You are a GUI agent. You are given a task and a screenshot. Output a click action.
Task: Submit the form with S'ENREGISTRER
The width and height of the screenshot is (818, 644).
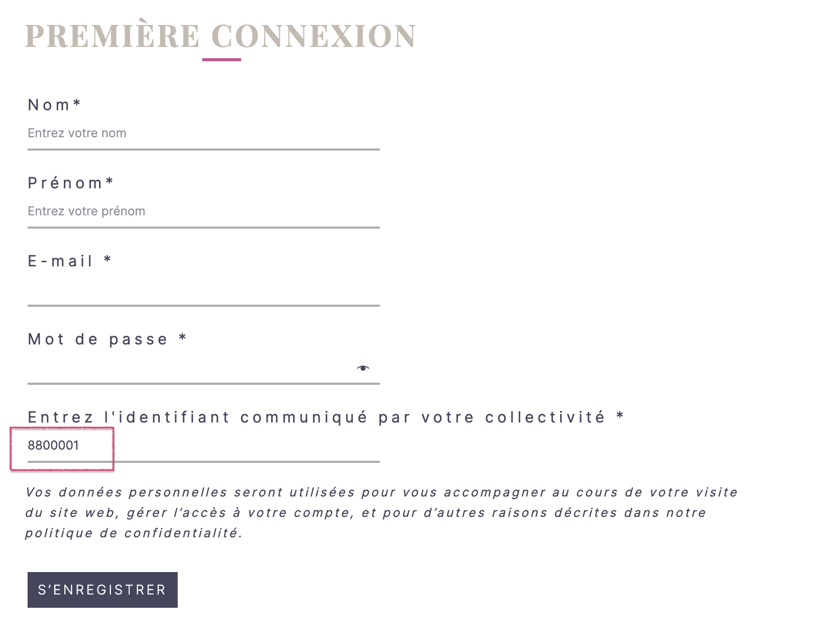103,590
